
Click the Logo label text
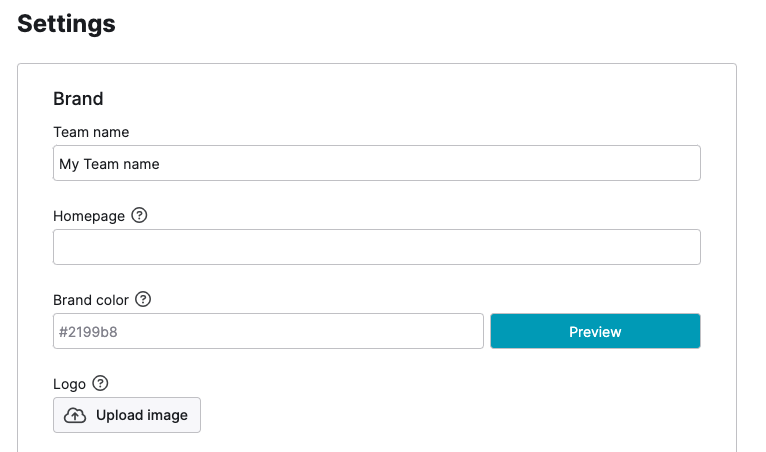pyautogui.click(x=69, y=384)
